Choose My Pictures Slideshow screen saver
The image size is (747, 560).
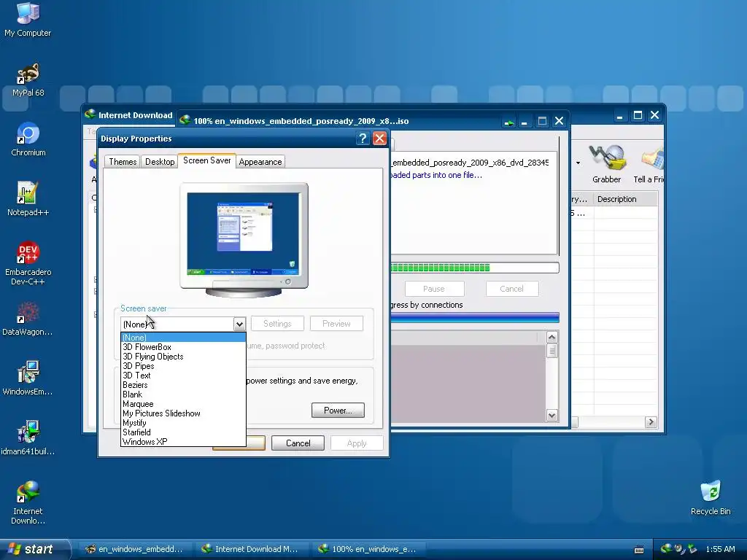[x=183, y=413]
